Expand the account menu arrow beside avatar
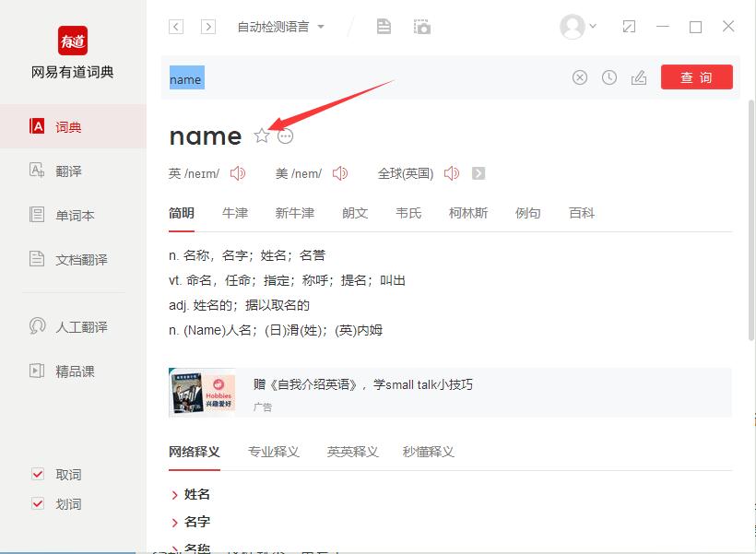Viewport: 756px width, 554px height. [593, 26]
